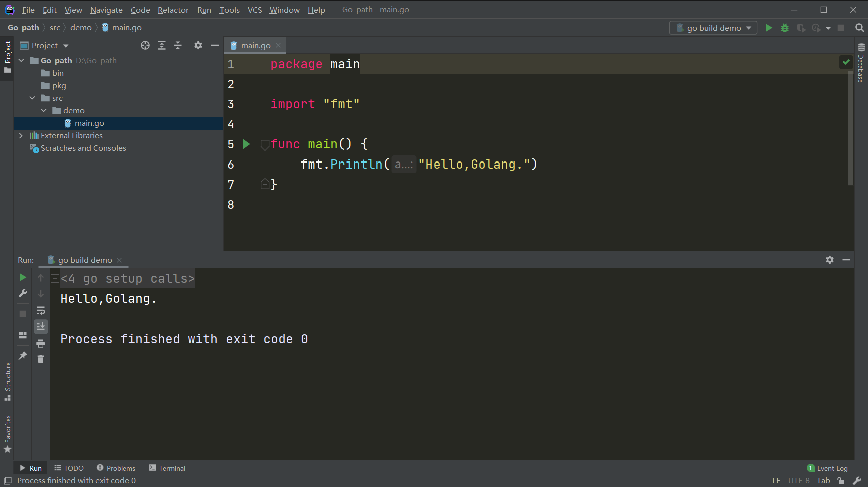Click the inspection checkmark in editor

(846, 62)
